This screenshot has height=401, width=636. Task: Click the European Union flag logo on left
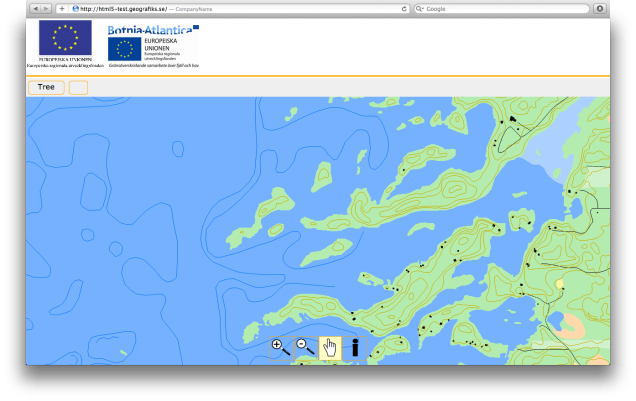point(65,39)
